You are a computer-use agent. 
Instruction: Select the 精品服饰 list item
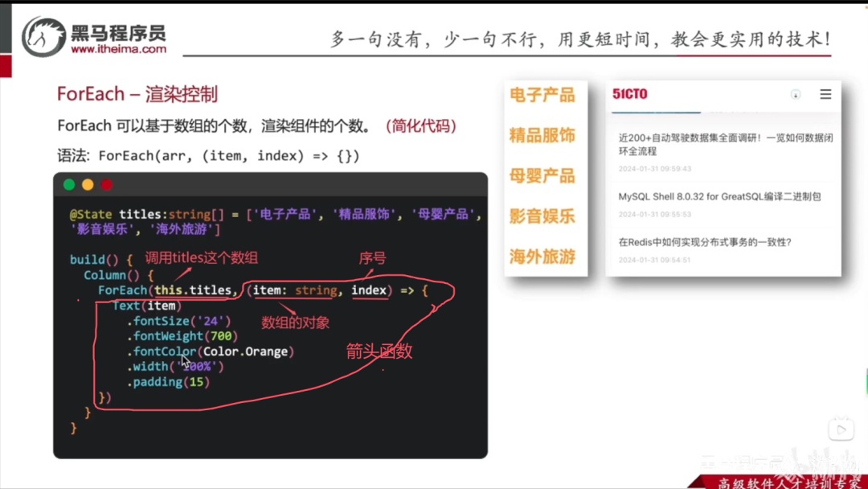coord(542,136)
